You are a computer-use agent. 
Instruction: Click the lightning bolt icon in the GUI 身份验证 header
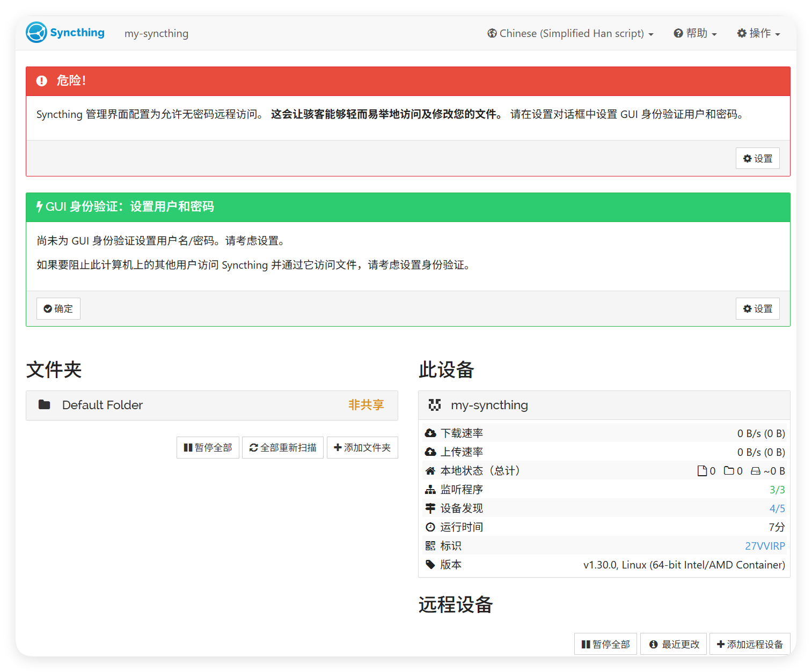tap(39, 206)
